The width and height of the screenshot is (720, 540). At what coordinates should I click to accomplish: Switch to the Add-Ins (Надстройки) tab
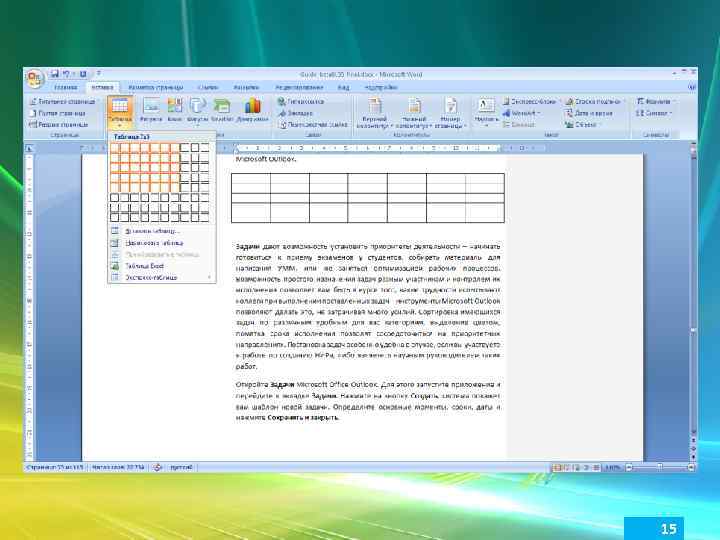point(381,87)
